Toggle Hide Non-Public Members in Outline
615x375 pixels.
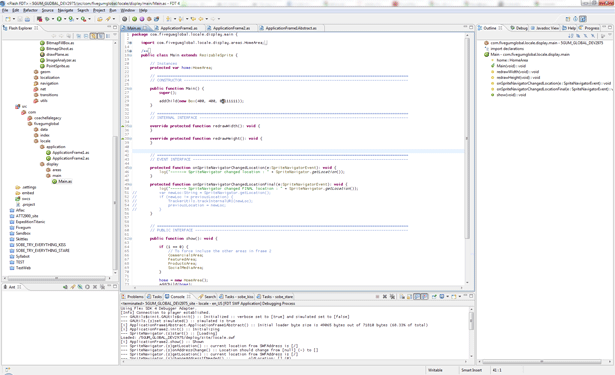click(x=593, y=36)
